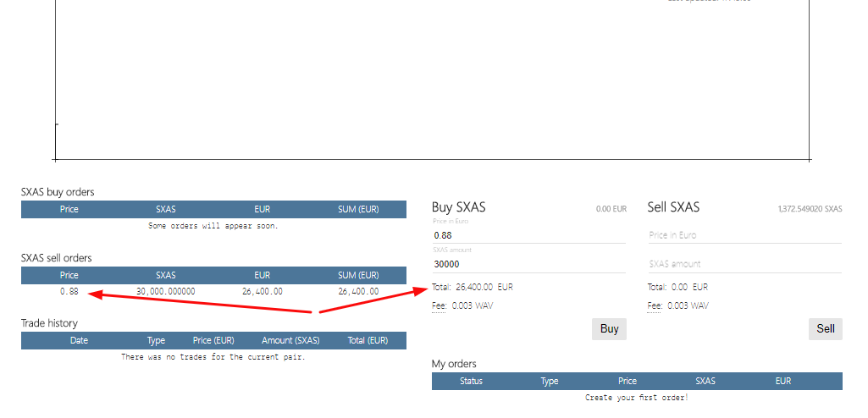Click the 'Some orders will appear soon.' message
Viewport: 868px width, 418px height.
(213, 226)
